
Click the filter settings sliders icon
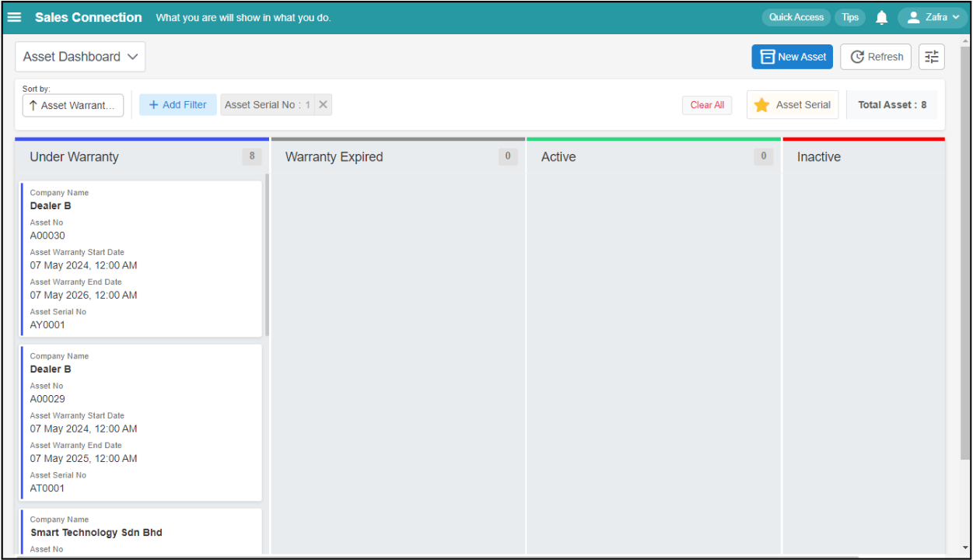932,57
